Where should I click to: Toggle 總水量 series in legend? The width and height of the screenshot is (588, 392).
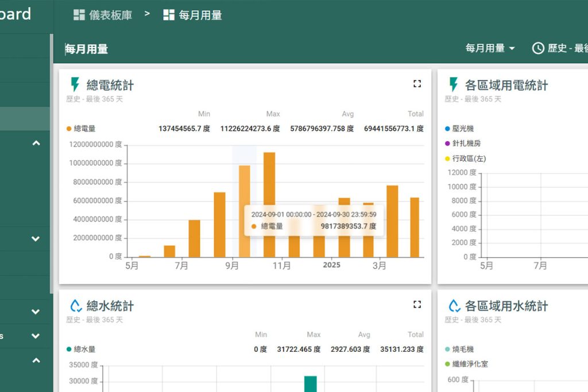[84, 349]
